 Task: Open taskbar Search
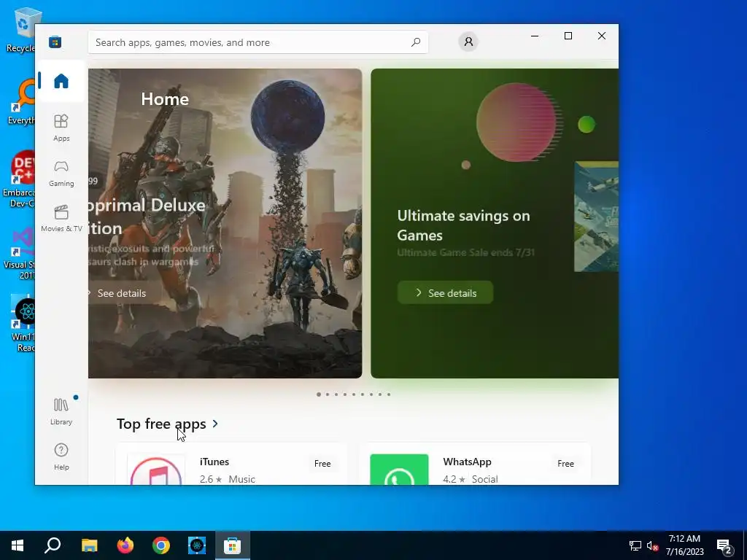53,545
